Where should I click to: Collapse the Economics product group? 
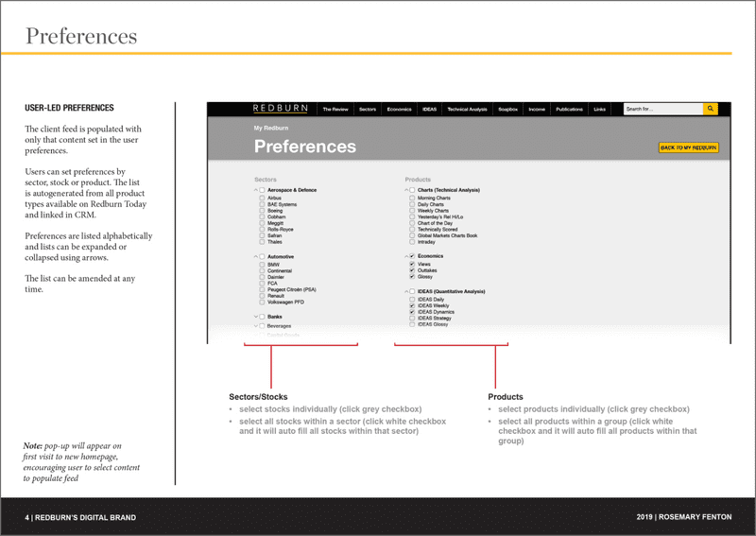pos(406,256)
